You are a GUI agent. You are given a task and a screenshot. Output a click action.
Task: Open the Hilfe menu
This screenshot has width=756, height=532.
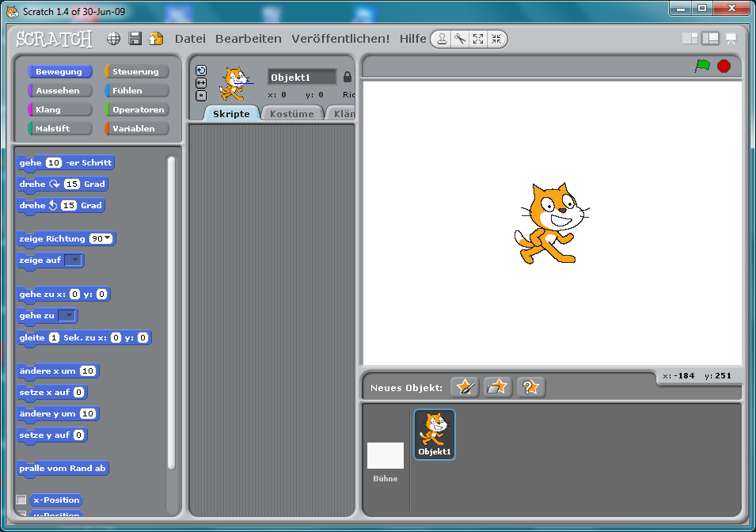(x=412, y=39)
